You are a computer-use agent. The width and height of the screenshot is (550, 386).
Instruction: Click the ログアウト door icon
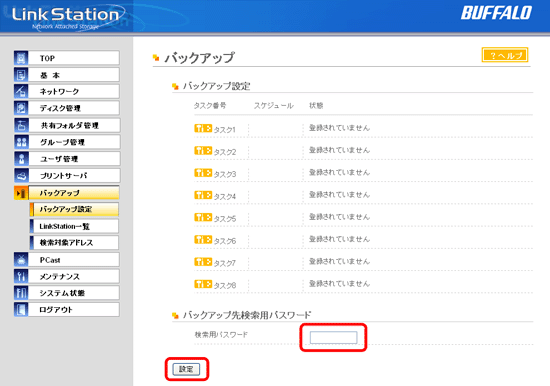(x=21, y=310)
